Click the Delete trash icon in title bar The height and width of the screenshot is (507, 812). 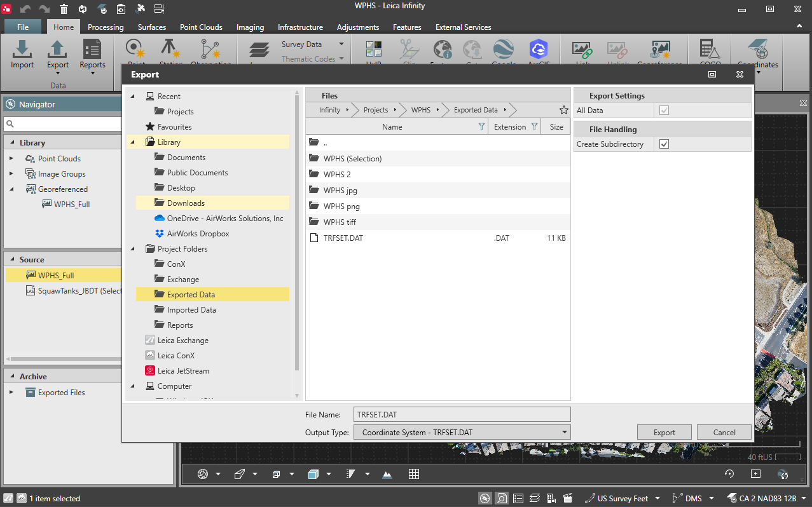64,9
